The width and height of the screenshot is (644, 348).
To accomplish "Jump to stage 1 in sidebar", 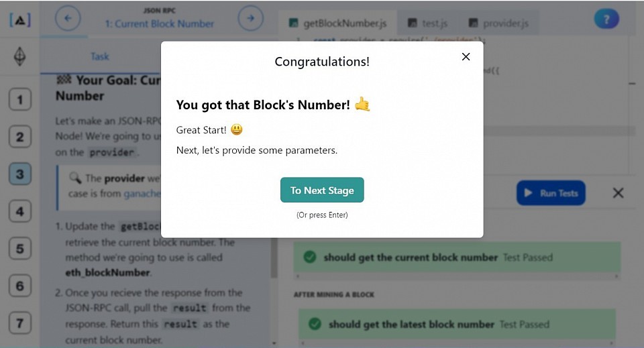I will pos(19,99).
